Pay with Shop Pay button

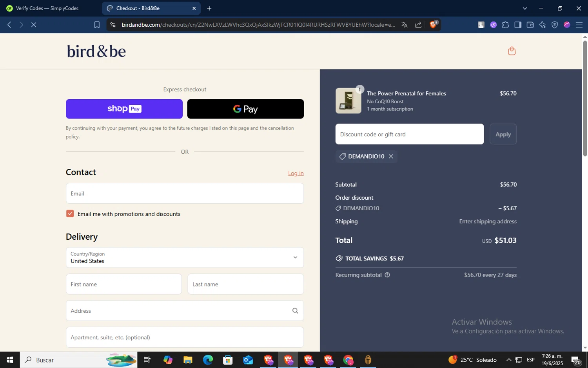click(x=124, y=109)
